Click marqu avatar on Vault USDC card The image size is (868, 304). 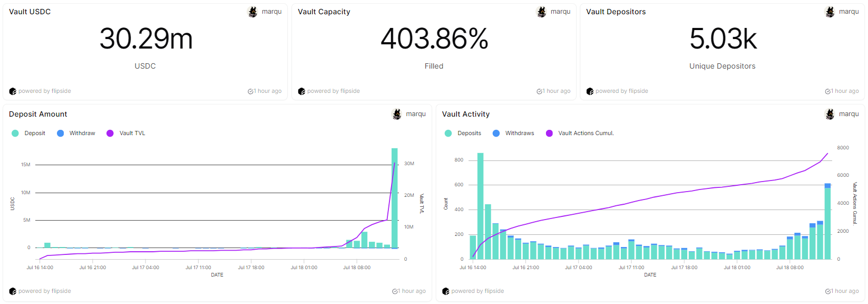coord(253,12)
